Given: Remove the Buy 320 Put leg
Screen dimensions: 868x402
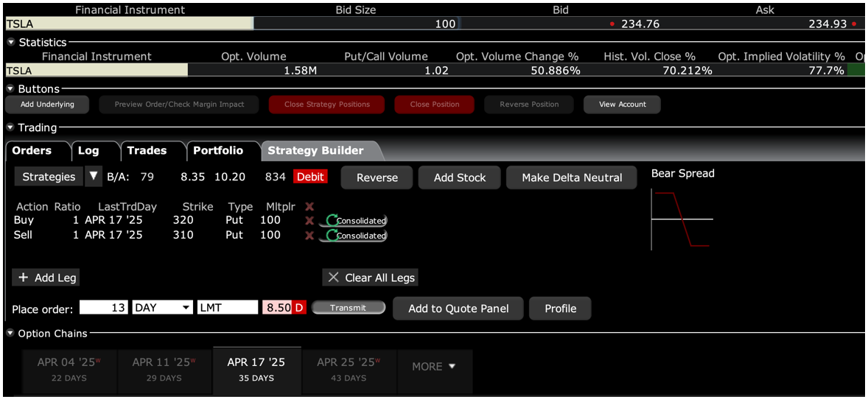Looking at the screenshot, I should coord(309,220).
